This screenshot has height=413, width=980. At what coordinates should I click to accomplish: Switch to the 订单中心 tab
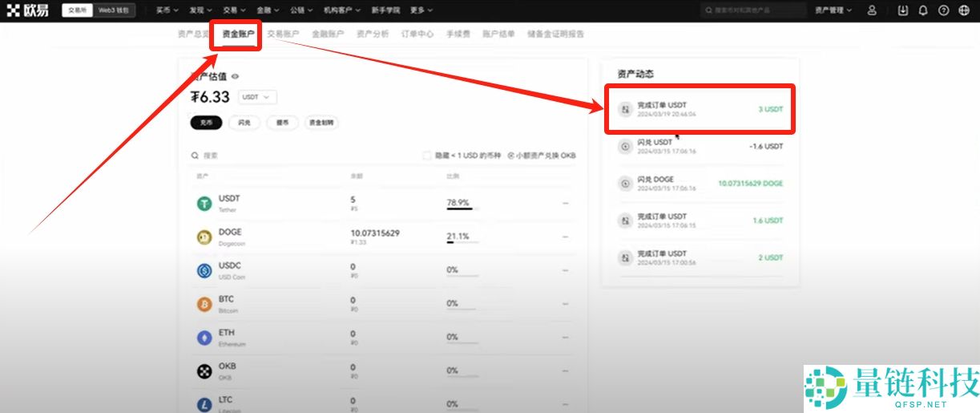point(417,34)
